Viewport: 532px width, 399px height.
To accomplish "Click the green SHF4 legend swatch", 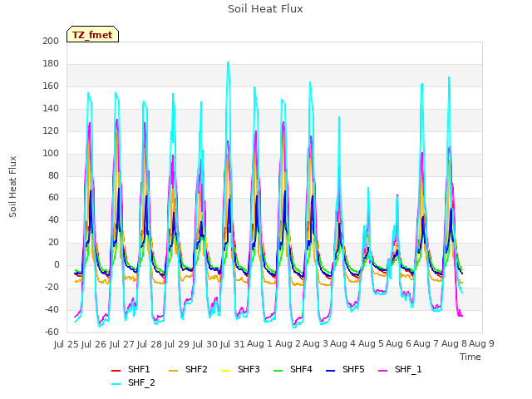I will 278,371.
